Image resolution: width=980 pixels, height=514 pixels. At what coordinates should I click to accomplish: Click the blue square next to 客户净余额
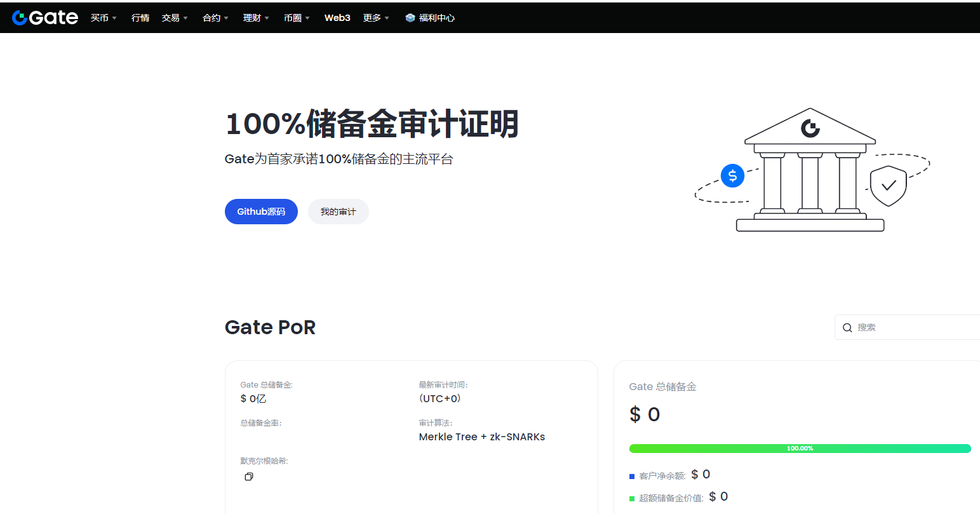[632, 477]
